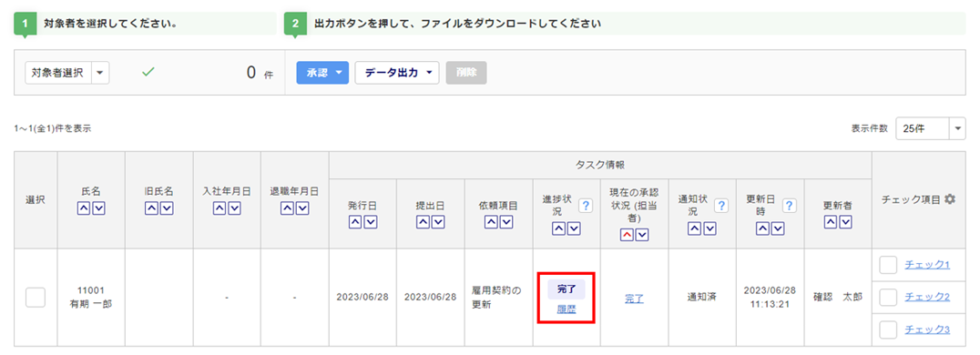Open the チェック1 link
The image size is (980, 355).
(927, 265)
